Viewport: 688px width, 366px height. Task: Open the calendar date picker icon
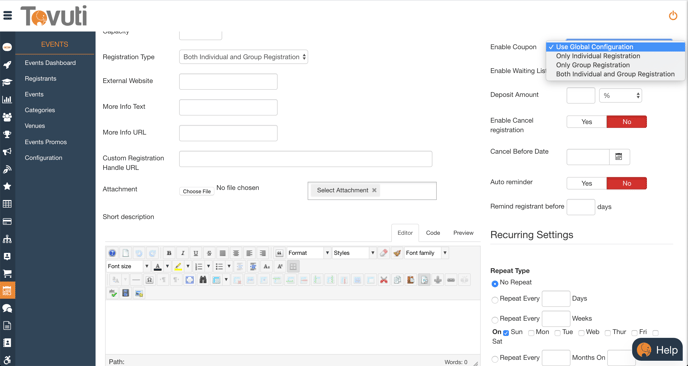click(619, 157)
